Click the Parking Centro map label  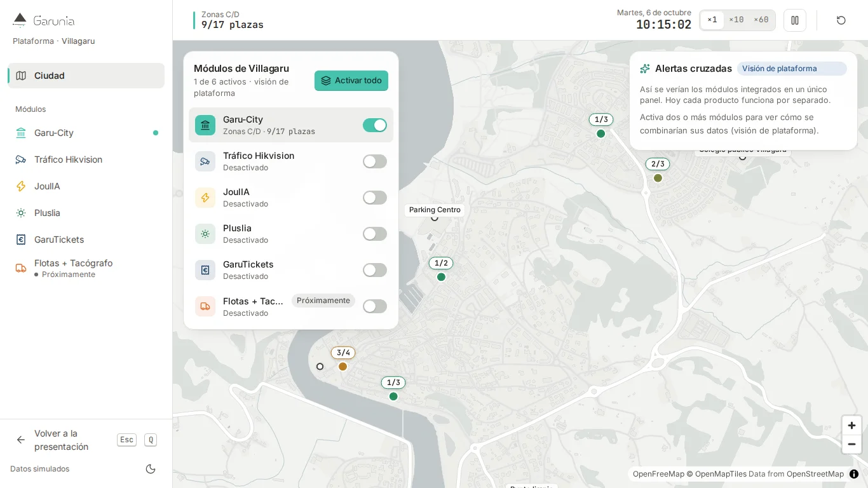tap(435, 210)
